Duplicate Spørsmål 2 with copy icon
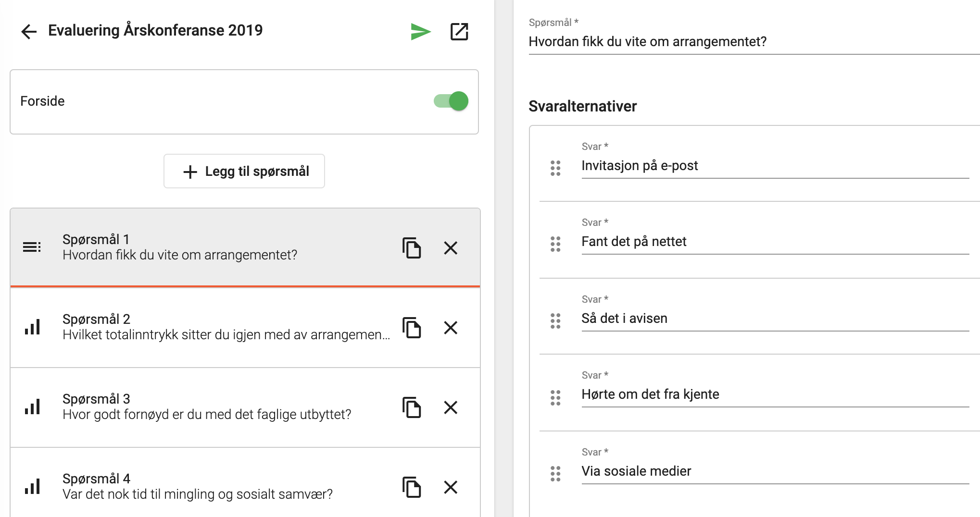 pyautogui.click(x=412, y=328)
